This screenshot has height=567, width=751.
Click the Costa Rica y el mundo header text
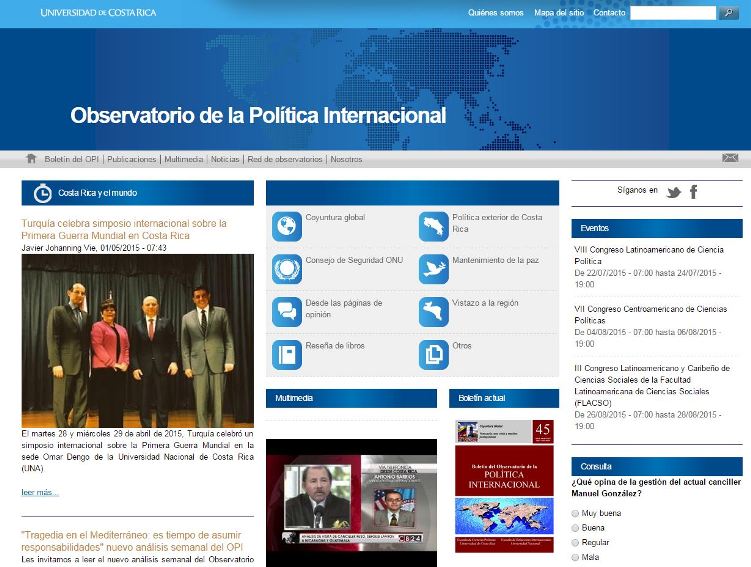(x=98, y=193)
